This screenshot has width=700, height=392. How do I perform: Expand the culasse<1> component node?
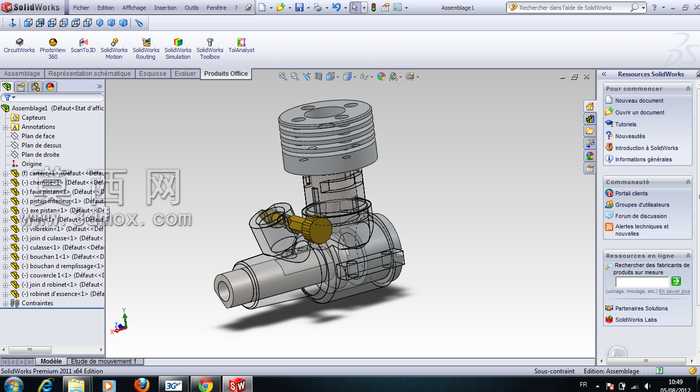(6, 247)
